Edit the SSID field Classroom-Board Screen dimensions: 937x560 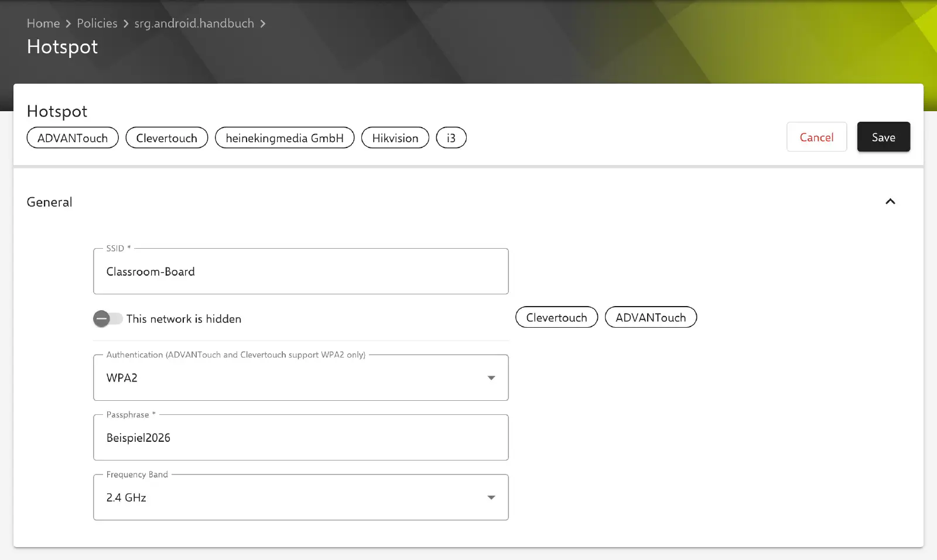[301, 272]
